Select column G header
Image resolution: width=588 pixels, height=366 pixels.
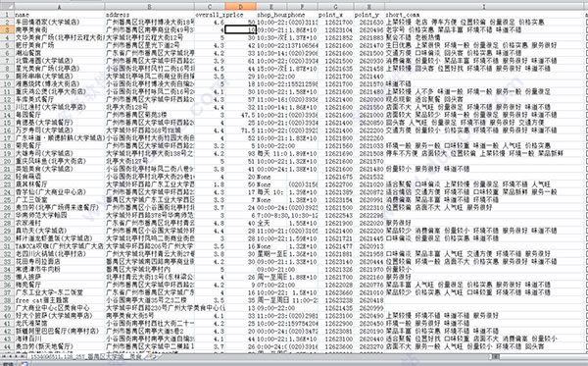tap(335, 7)
